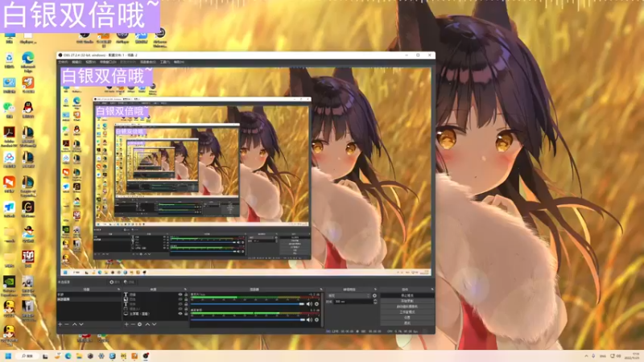Open OBS 设置 (Settings) button in Controls
Image resolution: width=644 pixels, height=362 pixels.
[407, 318]
